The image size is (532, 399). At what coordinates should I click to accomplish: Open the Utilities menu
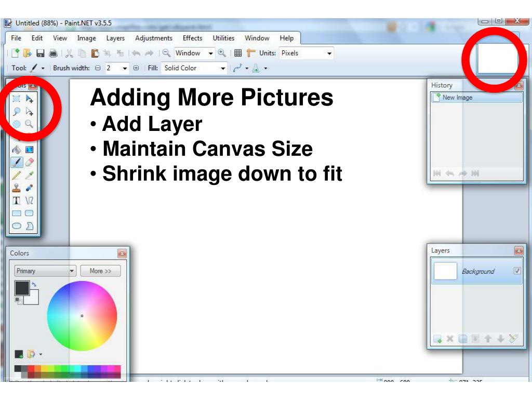223,38
